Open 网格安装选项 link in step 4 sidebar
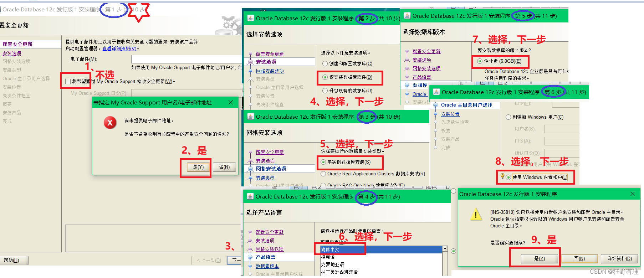Viewport: 644px width, 278px height. 270,249
